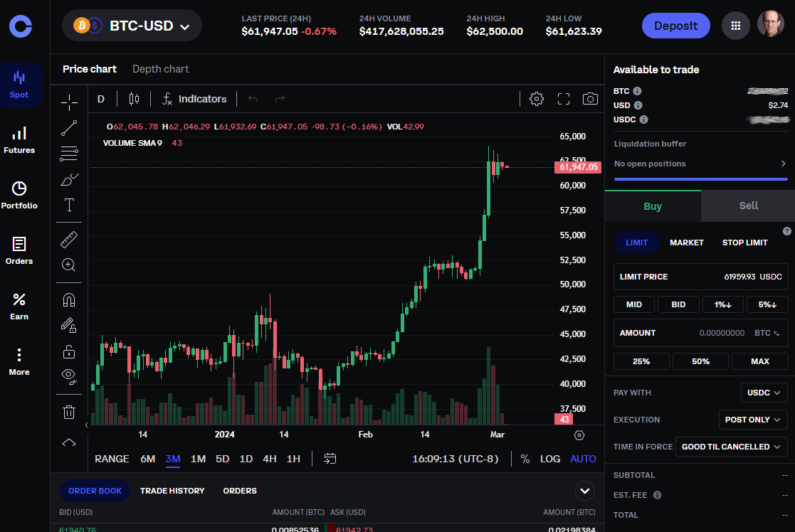Viewport: 795px width, 532px height.
Task: Select the brush drawing tool
Action: tap(69, 179)
